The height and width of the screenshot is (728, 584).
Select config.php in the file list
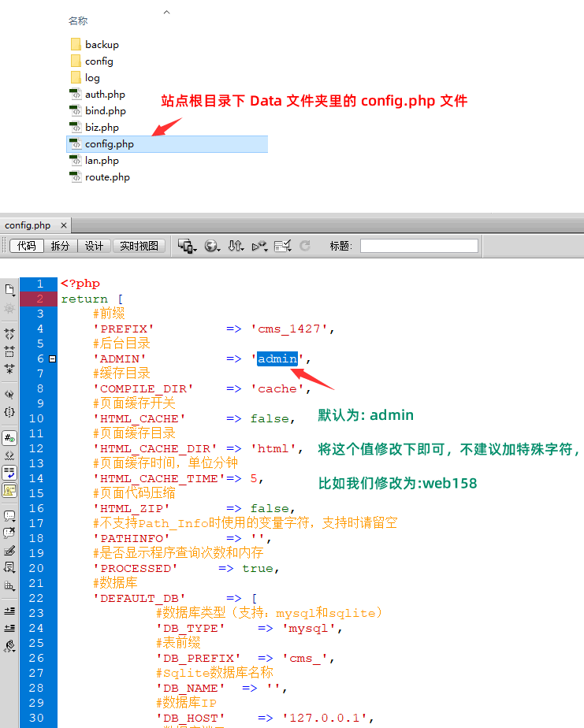click(109, 144)
